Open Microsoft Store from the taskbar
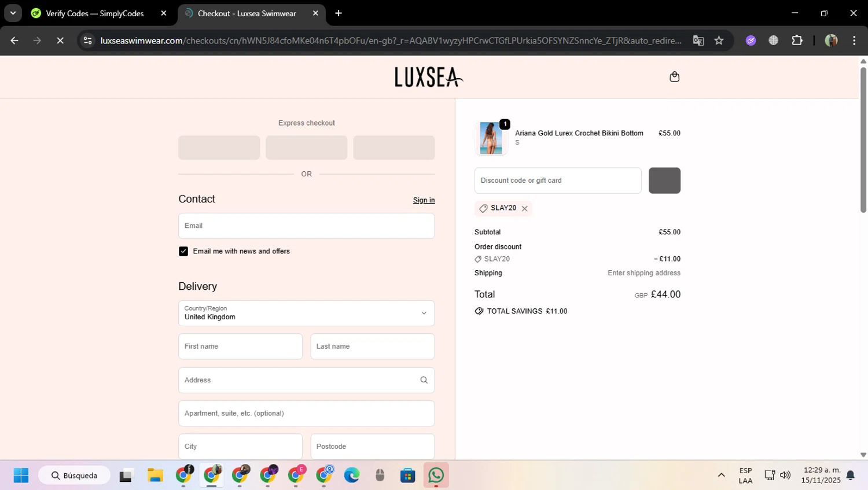Image resolution: width=868 pixels, height=490 pixels. point(408,476)
